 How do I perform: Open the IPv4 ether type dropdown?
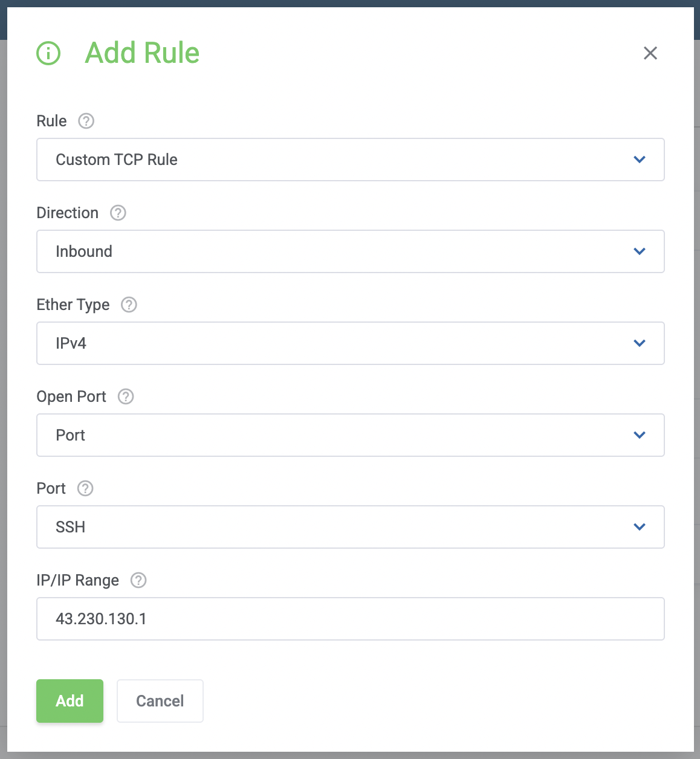click(x=351, y=343)
